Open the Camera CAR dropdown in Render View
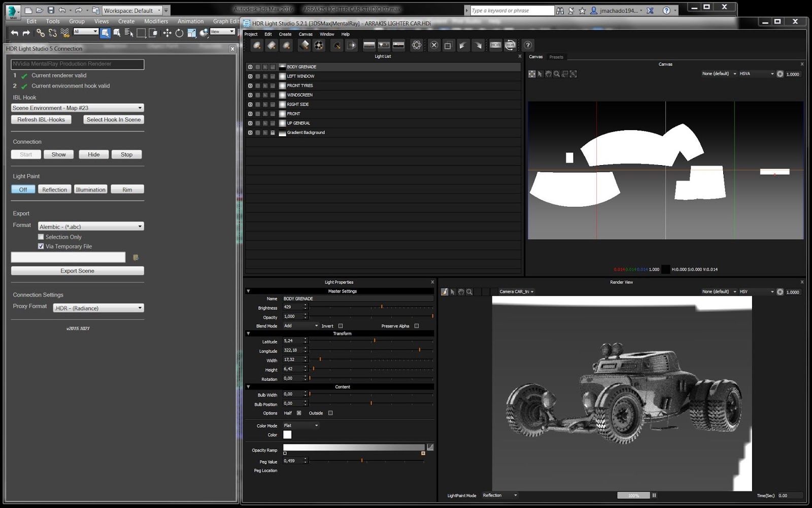Viewport: 812px width, 508px height. (517, 292)
